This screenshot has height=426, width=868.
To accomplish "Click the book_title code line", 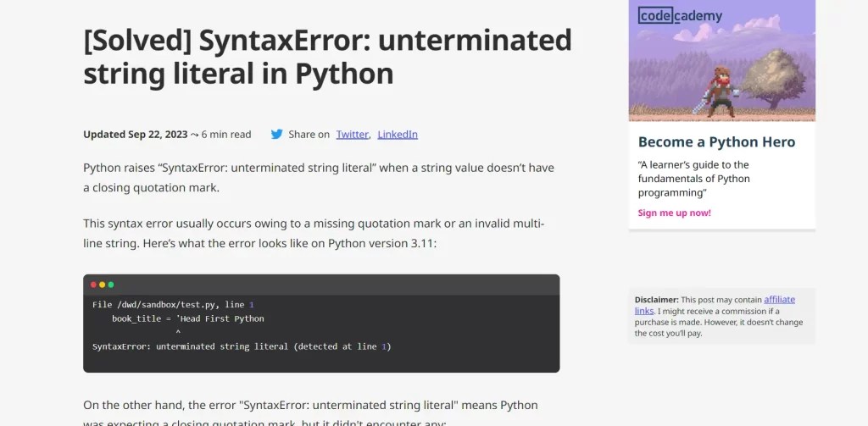I will (x=187, y=318).
